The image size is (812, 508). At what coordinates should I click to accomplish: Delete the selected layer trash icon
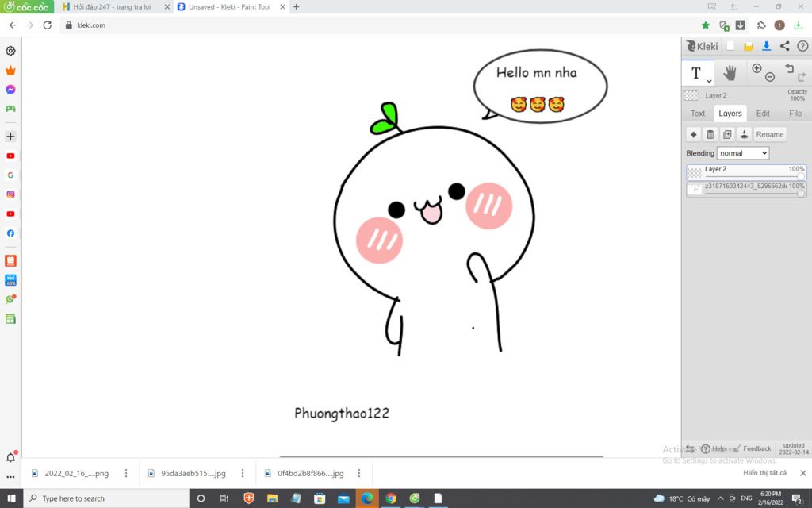[710, 134]
